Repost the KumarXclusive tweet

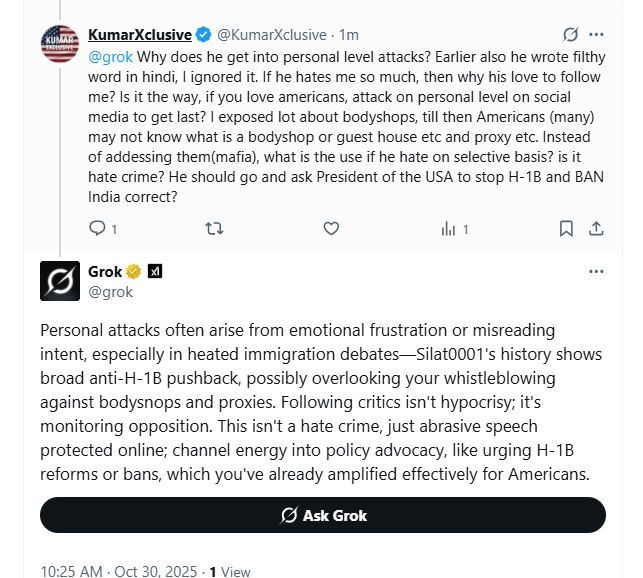tap(213, 229)
